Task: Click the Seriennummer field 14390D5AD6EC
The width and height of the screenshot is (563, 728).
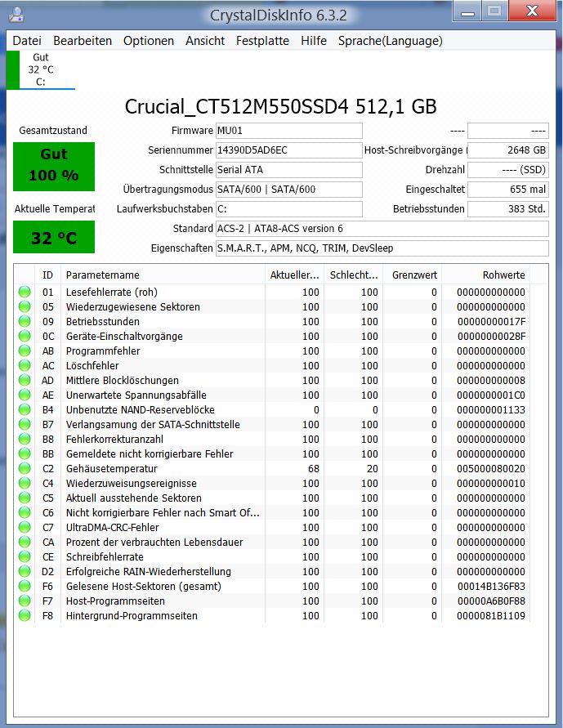Action: click(288, 150)
